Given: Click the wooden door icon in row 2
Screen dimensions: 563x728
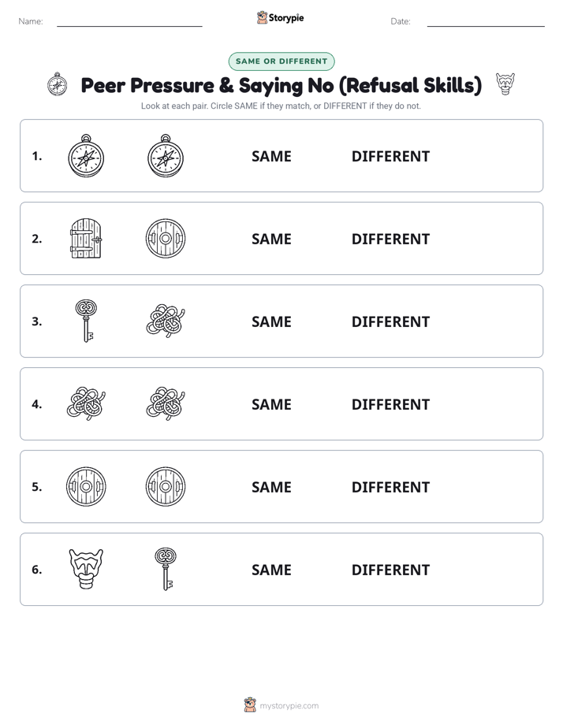Looking at the screenshot, I should [86, 239].
